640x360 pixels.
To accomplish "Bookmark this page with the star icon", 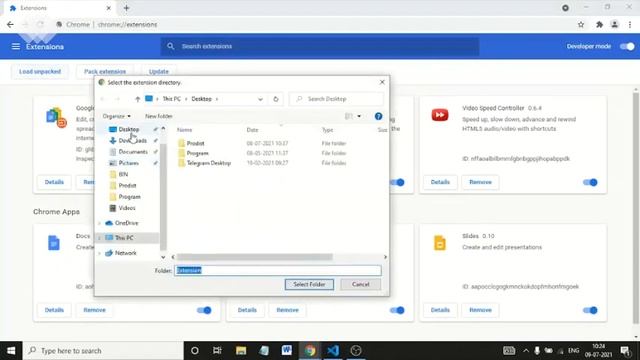I will click(x=581, y=24).
